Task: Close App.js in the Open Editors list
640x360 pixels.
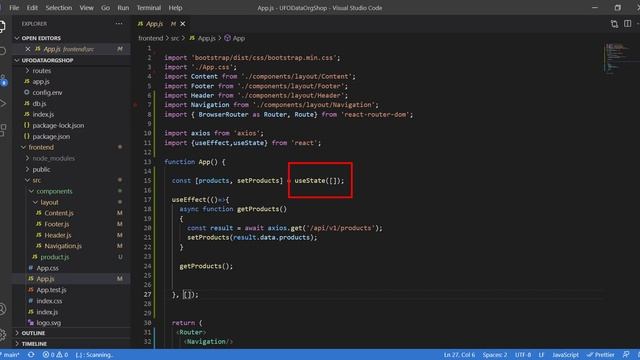Action: (x=28, y=49)
